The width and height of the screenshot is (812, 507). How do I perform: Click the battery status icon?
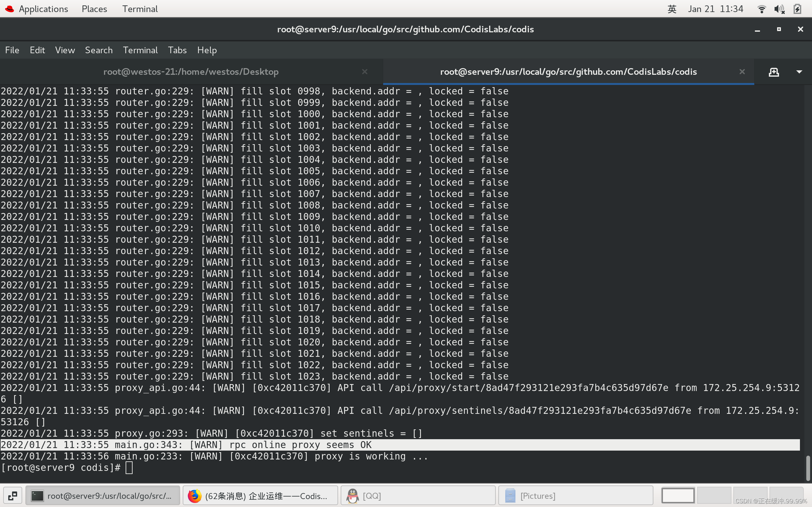(797, 9)
